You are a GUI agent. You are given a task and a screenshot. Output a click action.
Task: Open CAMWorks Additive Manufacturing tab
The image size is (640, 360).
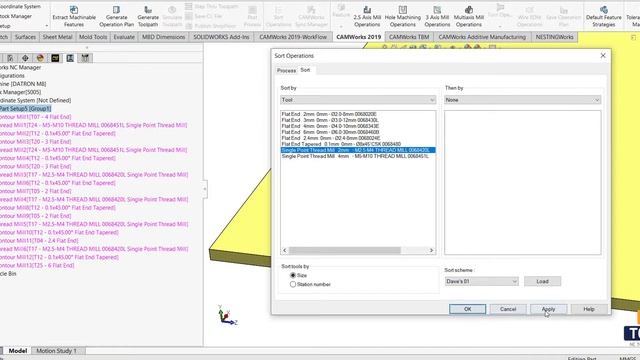pos(482,37)
